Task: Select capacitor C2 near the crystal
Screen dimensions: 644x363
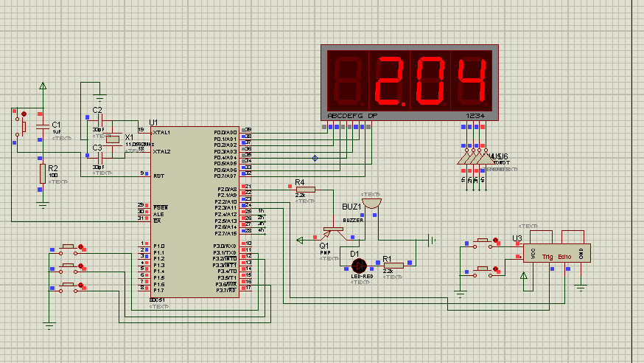Action: 99,121
